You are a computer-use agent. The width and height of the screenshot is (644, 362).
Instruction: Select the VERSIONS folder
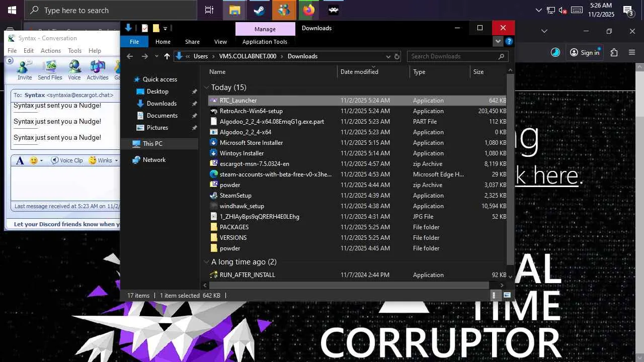click(x=358, y=238)
